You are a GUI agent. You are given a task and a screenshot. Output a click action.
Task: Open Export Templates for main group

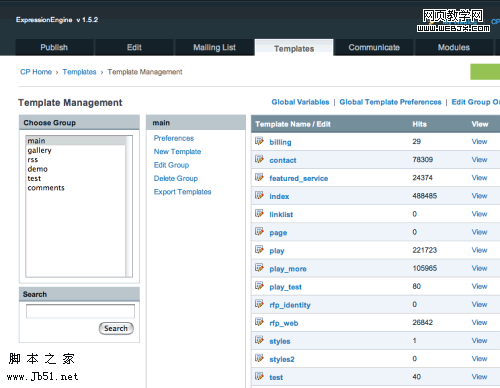(182, 192)
